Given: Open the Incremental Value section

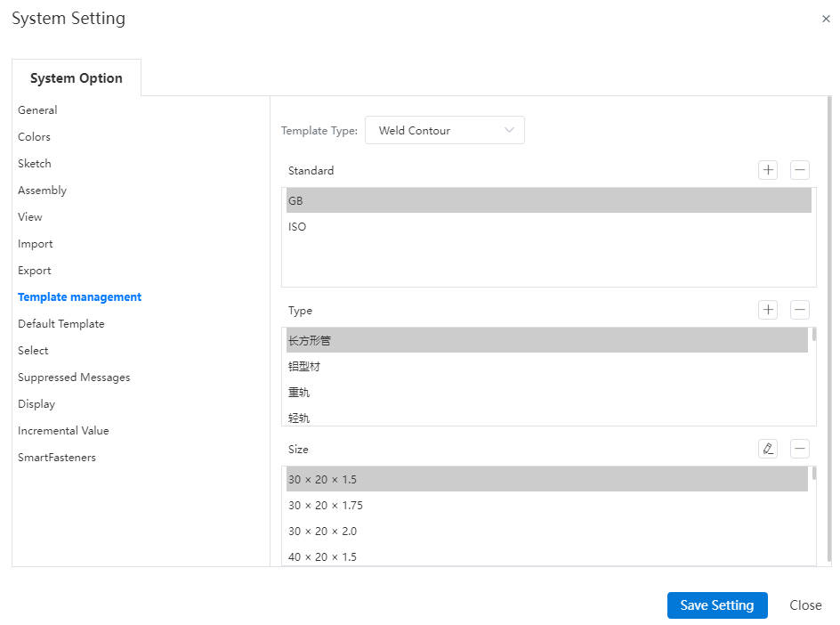Looking at the screenshot, I should (63, 430).
